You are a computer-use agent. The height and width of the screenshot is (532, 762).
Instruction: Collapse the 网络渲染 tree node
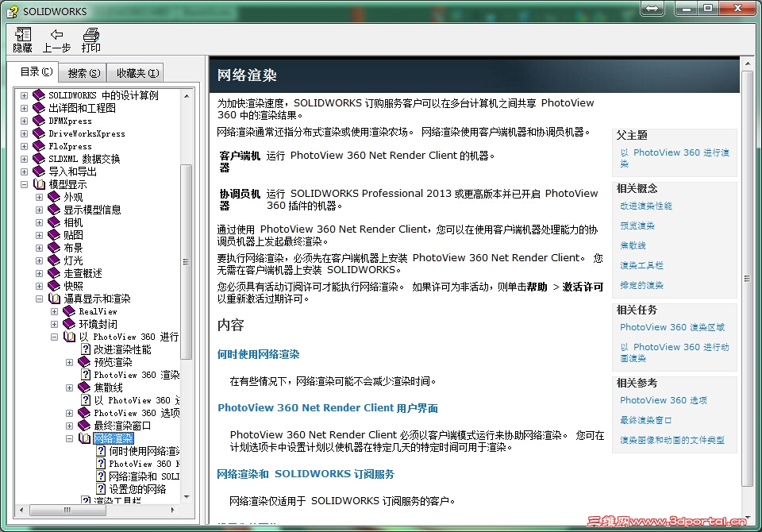[x=69, y=438]
